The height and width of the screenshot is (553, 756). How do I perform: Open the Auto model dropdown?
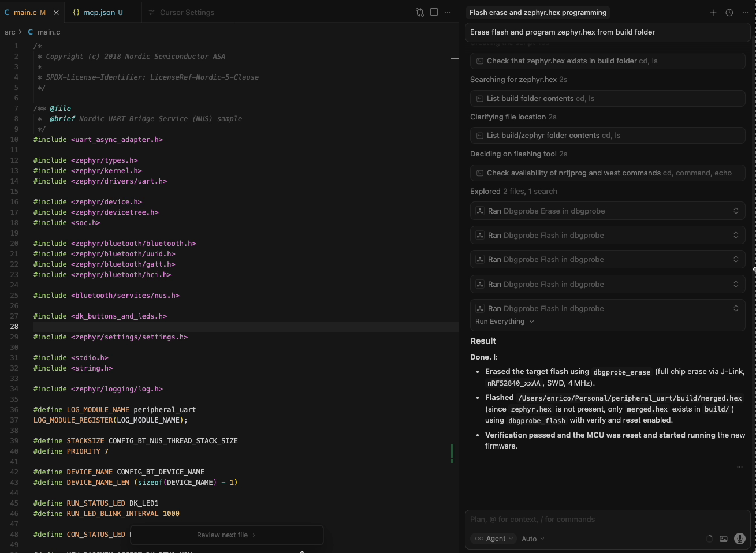click(x=532, y=539)
